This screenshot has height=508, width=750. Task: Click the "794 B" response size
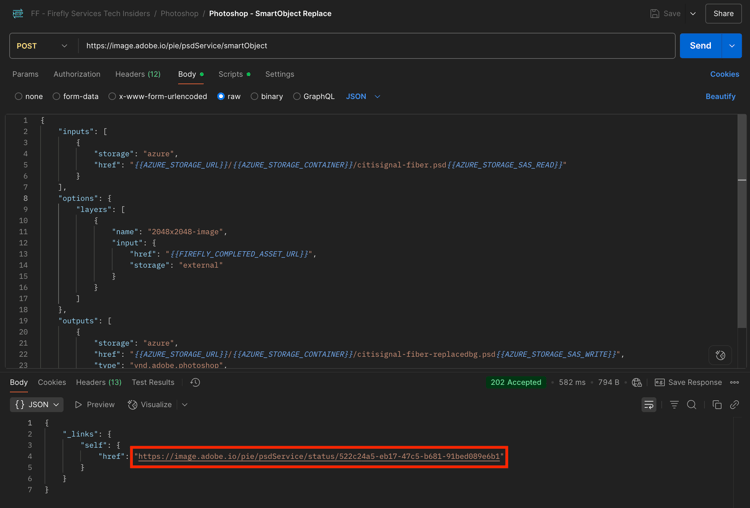[608, 382]
